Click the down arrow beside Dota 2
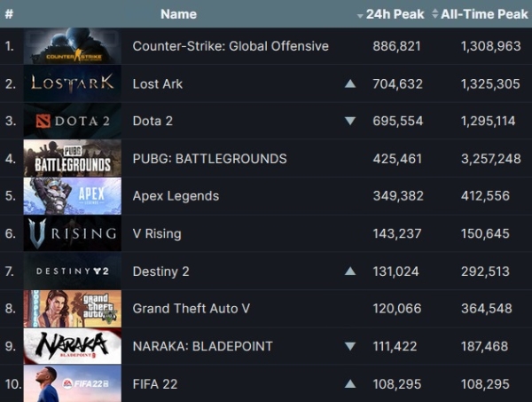This screenshot has width=532, height=402. (x=350, y=122)
